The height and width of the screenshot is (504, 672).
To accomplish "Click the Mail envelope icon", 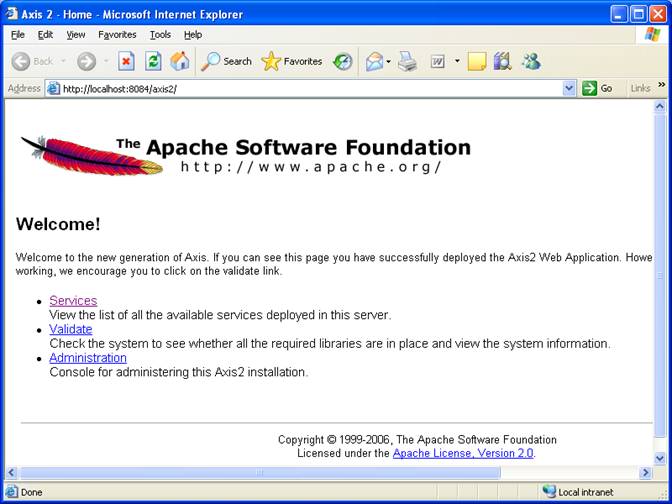I will pyautogui.click(x=374, y=62).
